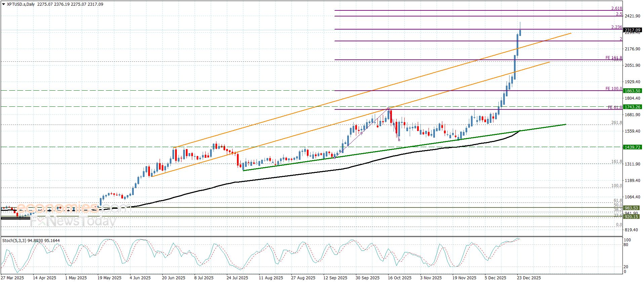Click the 27 Mar 2025 date label
Viewport: 644px width, 282px height.
click(x=12, y=278)
